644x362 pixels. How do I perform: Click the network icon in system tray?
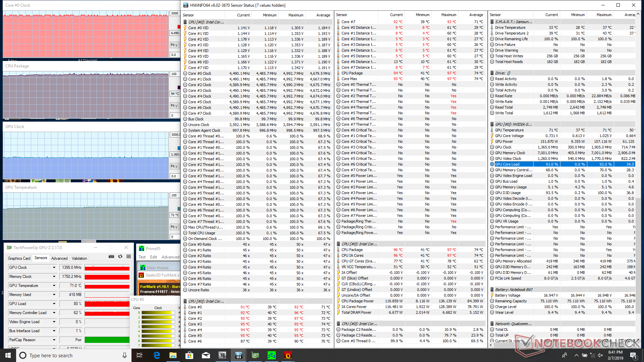tap(593, 355)
